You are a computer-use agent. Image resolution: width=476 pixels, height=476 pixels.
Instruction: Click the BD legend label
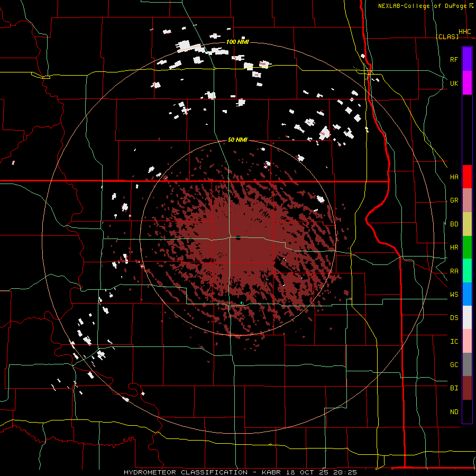click(454, 224)
